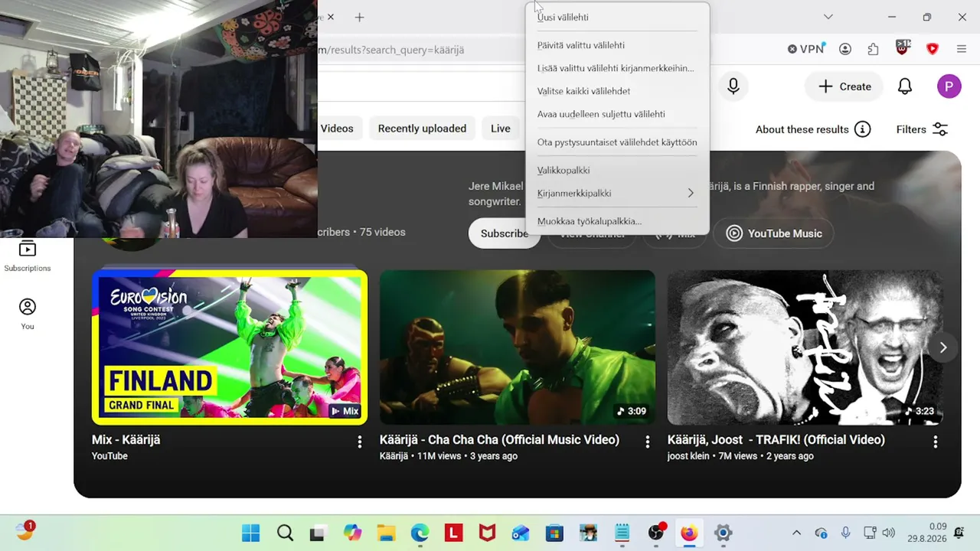Open the Extensions puzzle icon
The height and width of the screenshot is (551, 980).
[x=874, y=49]
